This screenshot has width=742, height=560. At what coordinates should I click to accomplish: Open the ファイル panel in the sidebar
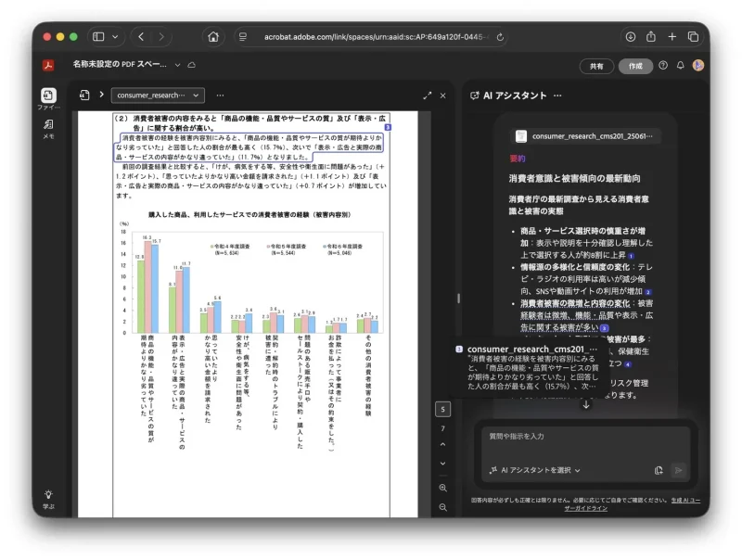[x=48, y=96]
